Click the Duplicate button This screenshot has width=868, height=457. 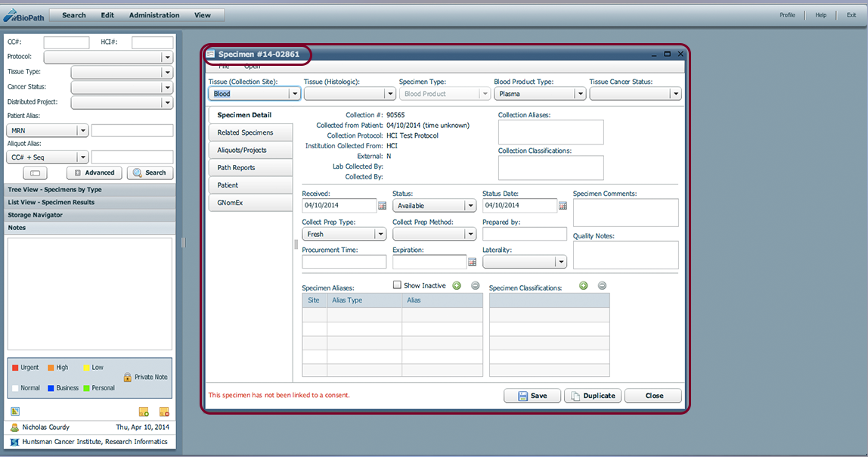tap(593, 396)
